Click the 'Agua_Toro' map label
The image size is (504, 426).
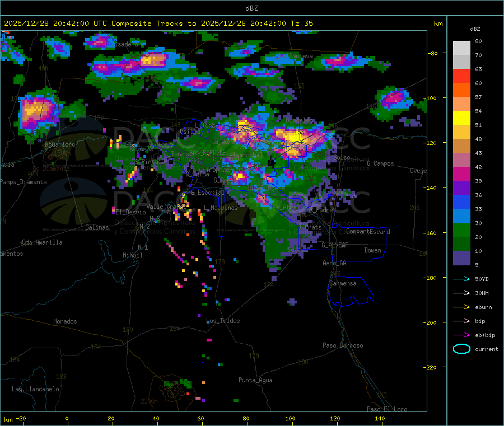pyautogui.click(x=60, y=144)
